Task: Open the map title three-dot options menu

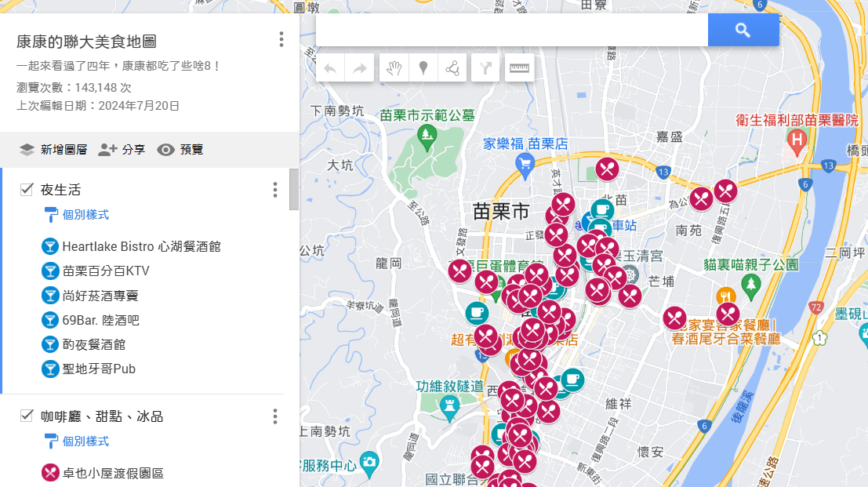Action: pyautogui.click(x=281, y=39)
